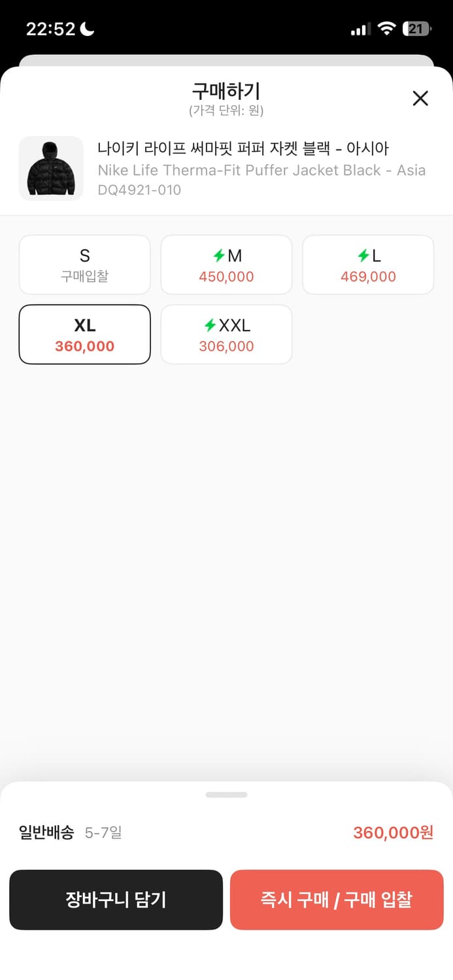Open the Wi-Fi status icon
The height and width of the screenshot is (980, 453).
click(x=388, y=28)
